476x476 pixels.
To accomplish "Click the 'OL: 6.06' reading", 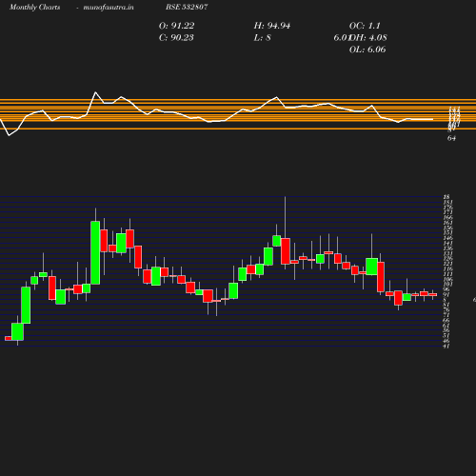I will [x=367, y=50].
